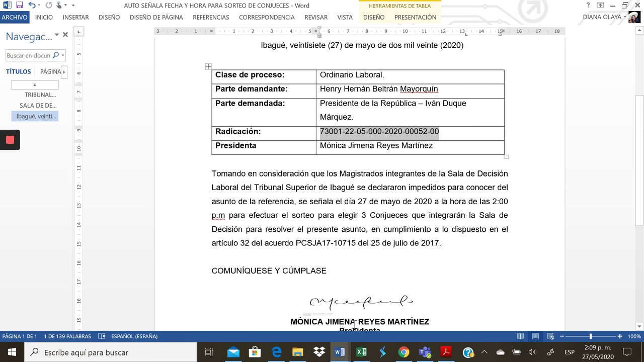Image resolution: width=644 pixels, height=362 pixels.
Task: Select the TÍTULOS navigation tab
Action: pos(19,71)
